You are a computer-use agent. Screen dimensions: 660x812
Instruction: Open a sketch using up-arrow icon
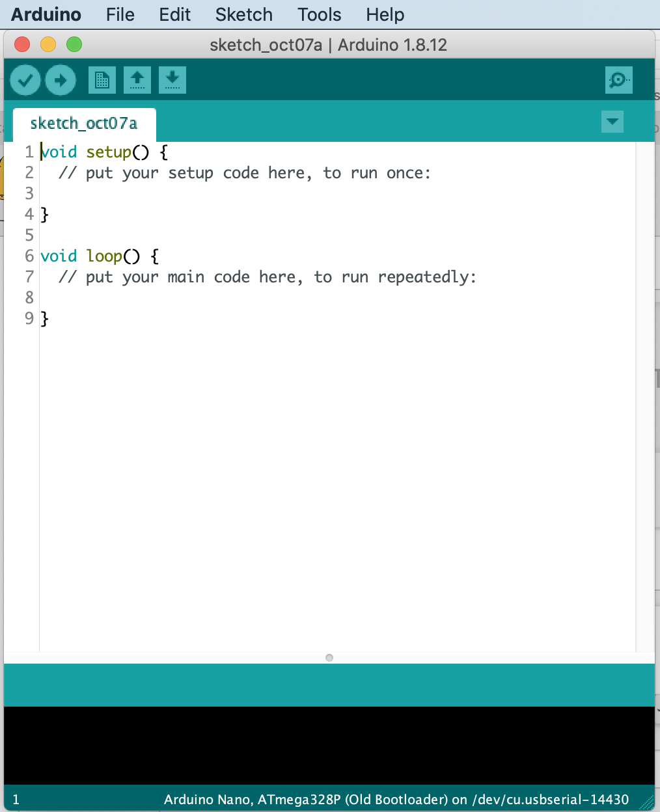tap(137, 80)
